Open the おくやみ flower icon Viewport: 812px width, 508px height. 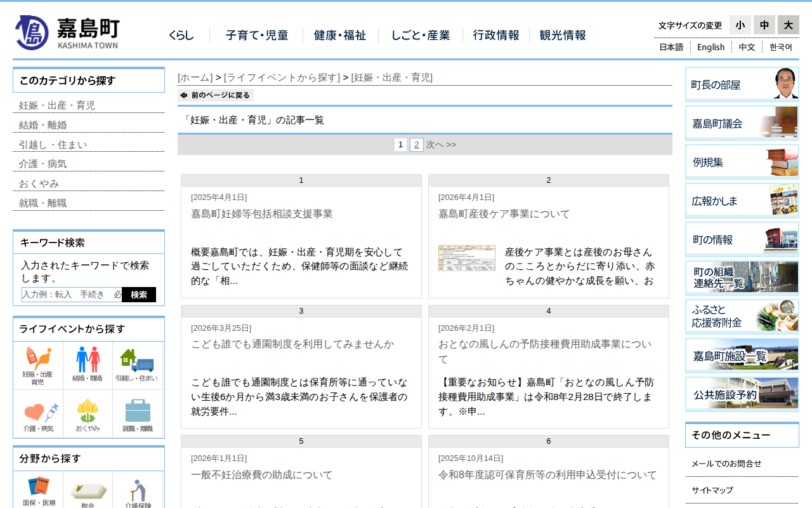tap(88, 415)
